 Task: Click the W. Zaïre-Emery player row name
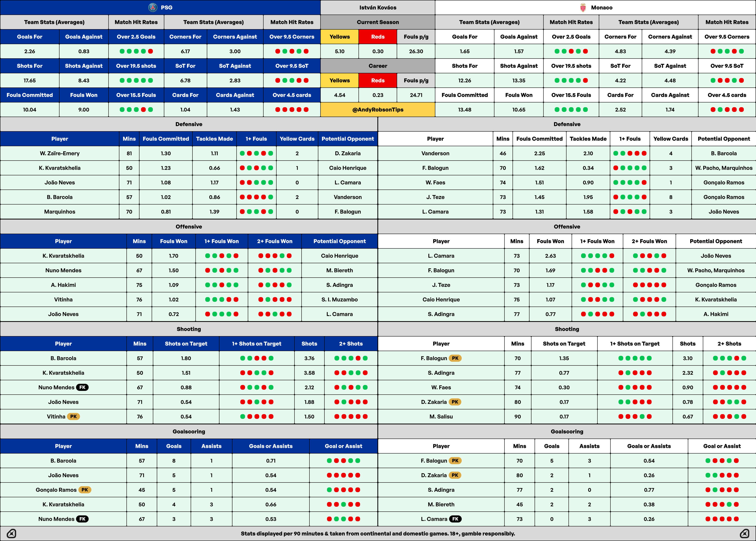(60, 153)
